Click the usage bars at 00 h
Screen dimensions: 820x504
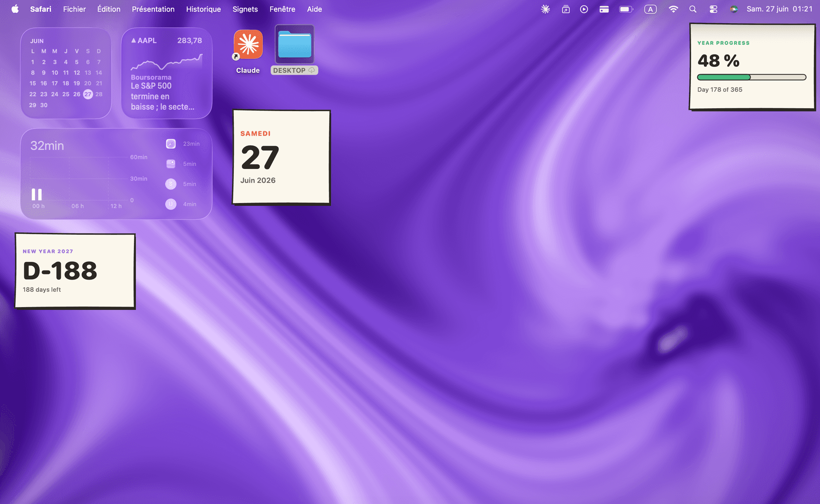(37, 195)
